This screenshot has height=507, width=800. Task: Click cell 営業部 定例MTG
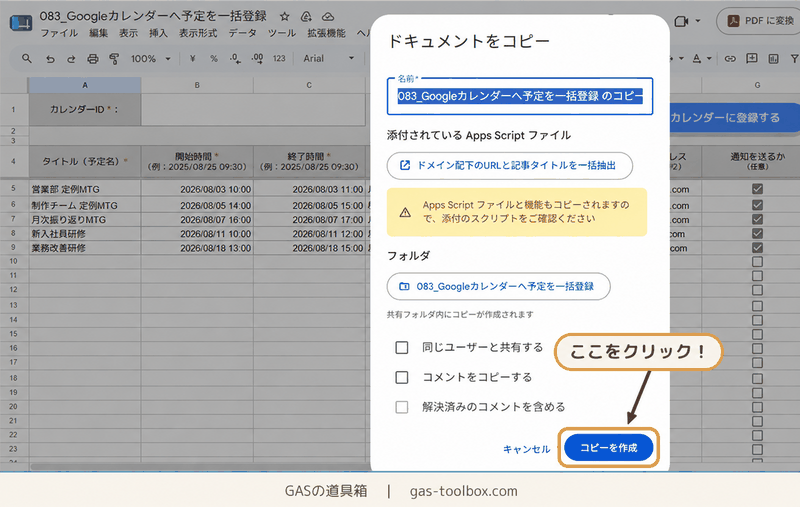pos(85,189)
